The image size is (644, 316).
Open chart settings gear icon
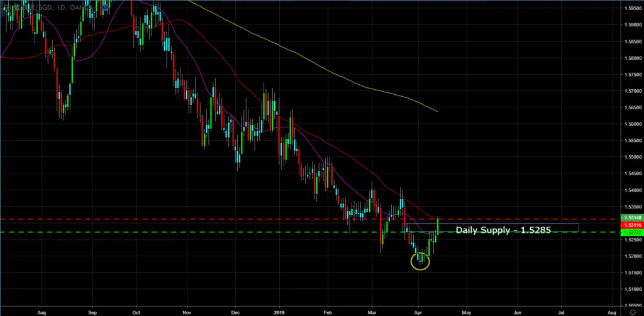click(633, 313)
